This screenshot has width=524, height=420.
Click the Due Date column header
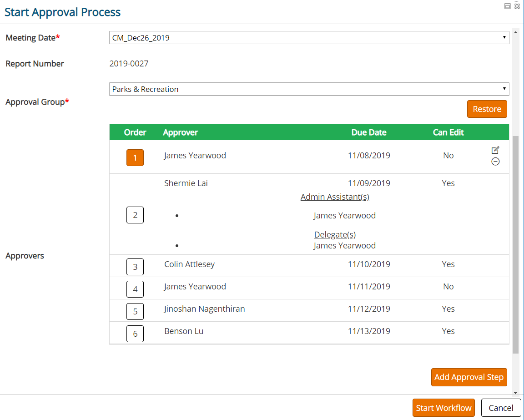369,132
